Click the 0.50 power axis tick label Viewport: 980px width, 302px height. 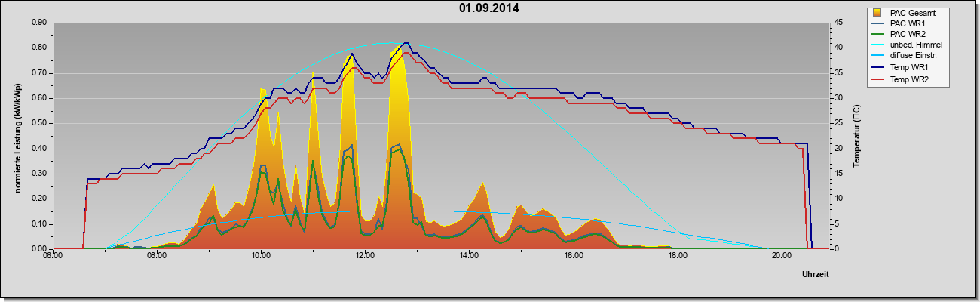(x=39, y=123)
